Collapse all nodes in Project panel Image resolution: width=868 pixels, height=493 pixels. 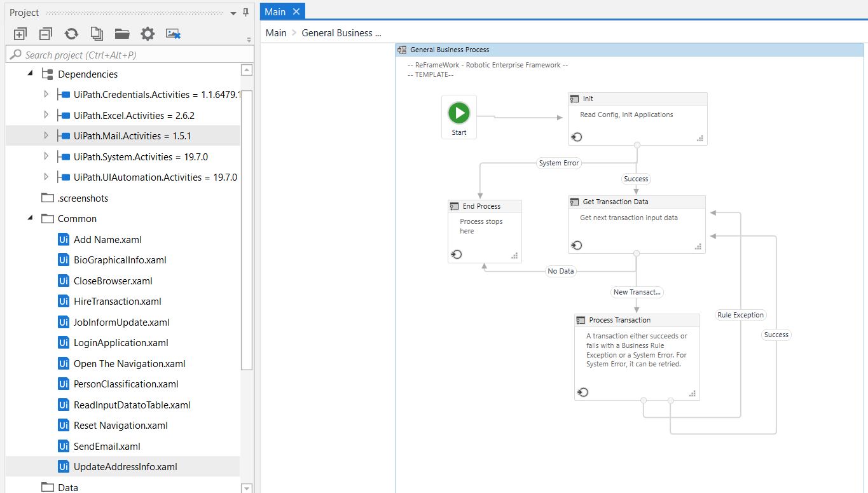coord(46,34)
